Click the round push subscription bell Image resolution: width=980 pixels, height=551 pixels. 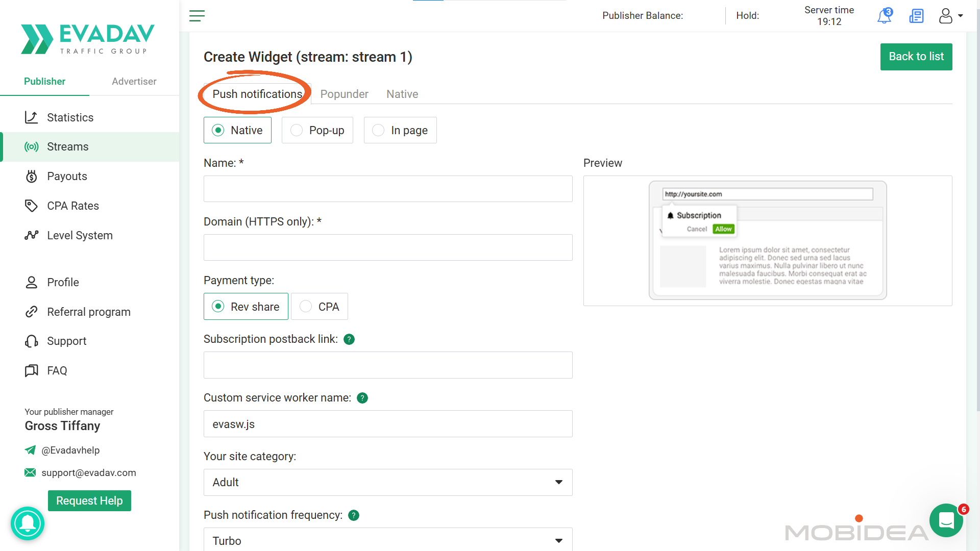[28, 523]
